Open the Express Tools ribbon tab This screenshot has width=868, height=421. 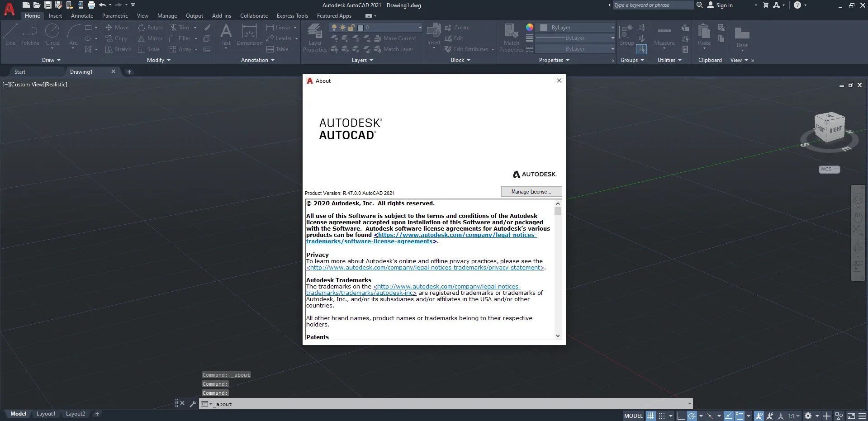click(x=292, y=16)
